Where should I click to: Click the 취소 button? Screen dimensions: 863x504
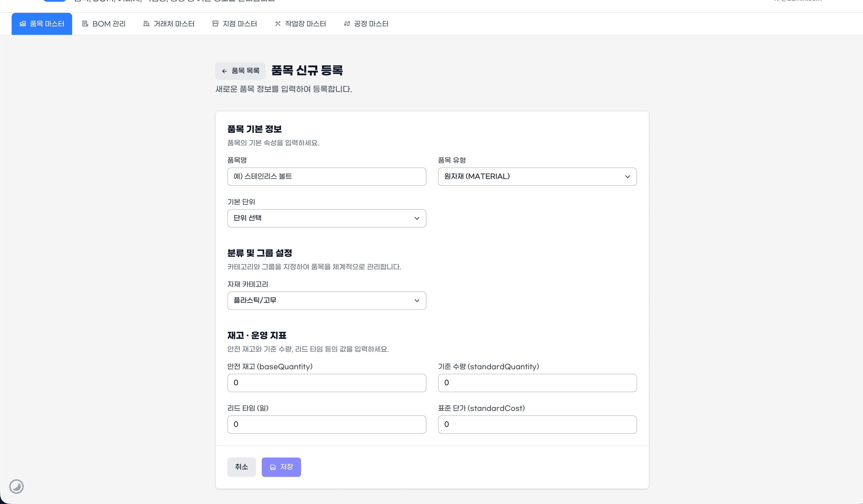(x=241, y=467)
